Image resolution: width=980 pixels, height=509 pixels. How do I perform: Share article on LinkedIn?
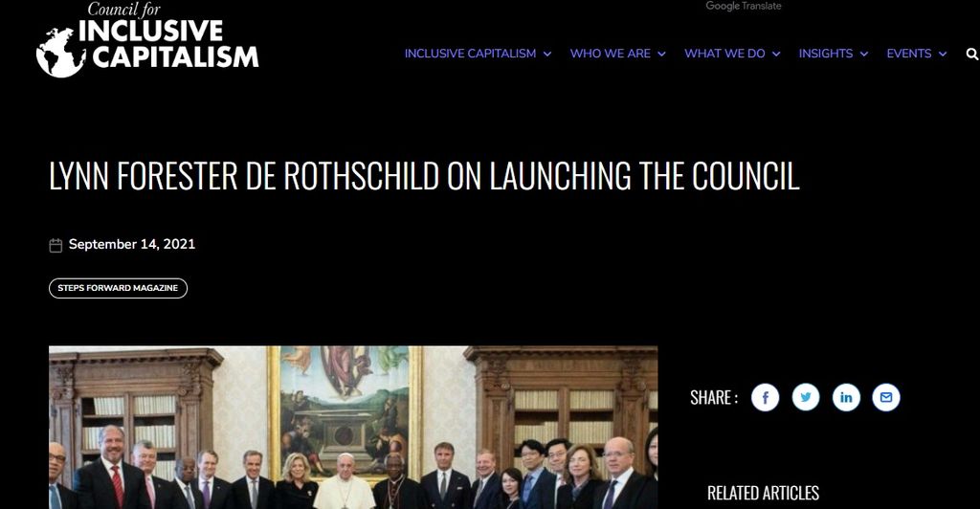point(846,397)
